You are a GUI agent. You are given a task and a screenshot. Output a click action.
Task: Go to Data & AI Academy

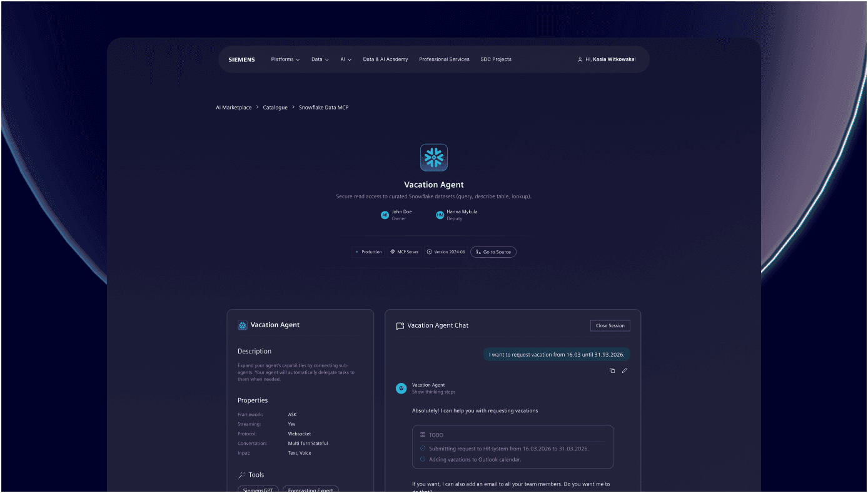[x=385, y=59]
